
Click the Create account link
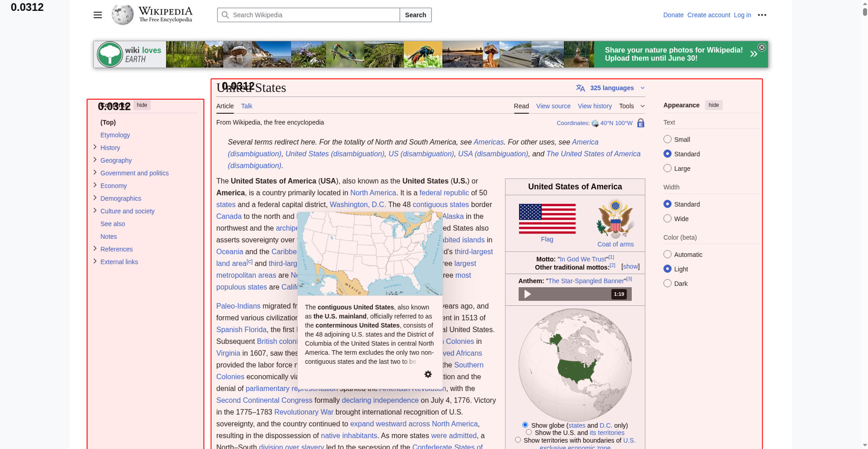click(x=708, y=15)
